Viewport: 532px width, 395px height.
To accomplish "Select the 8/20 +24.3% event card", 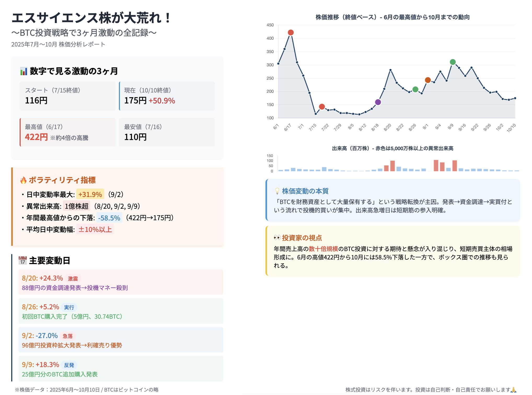I will 121,282.
